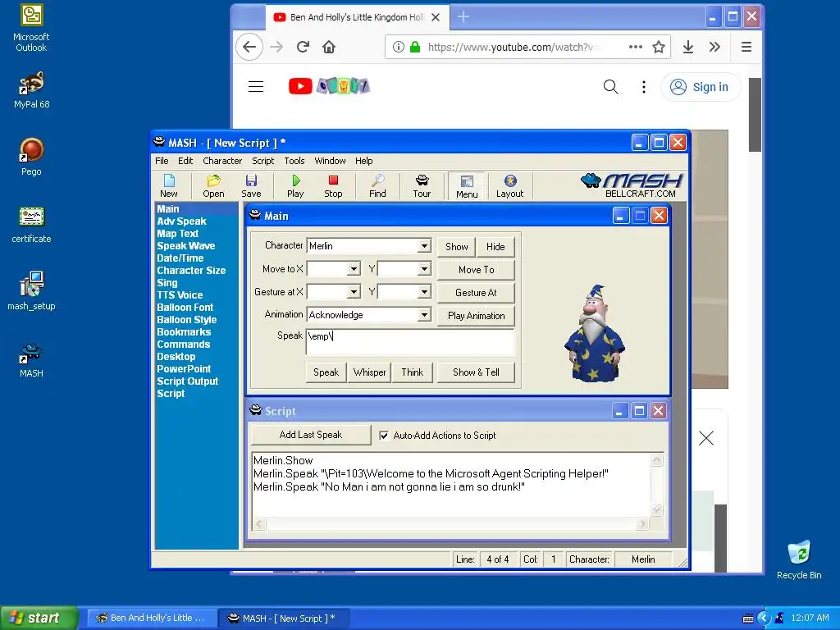Click the Move To button
The width and height of the screenshot is (840, 630).
477,269
